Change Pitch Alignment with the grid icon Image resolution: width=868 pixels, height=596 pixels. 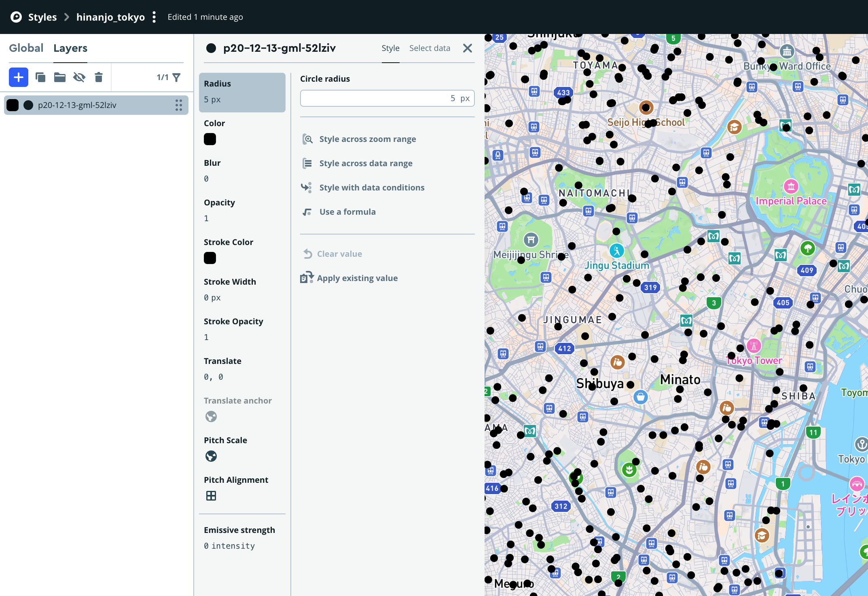[211, 495]
